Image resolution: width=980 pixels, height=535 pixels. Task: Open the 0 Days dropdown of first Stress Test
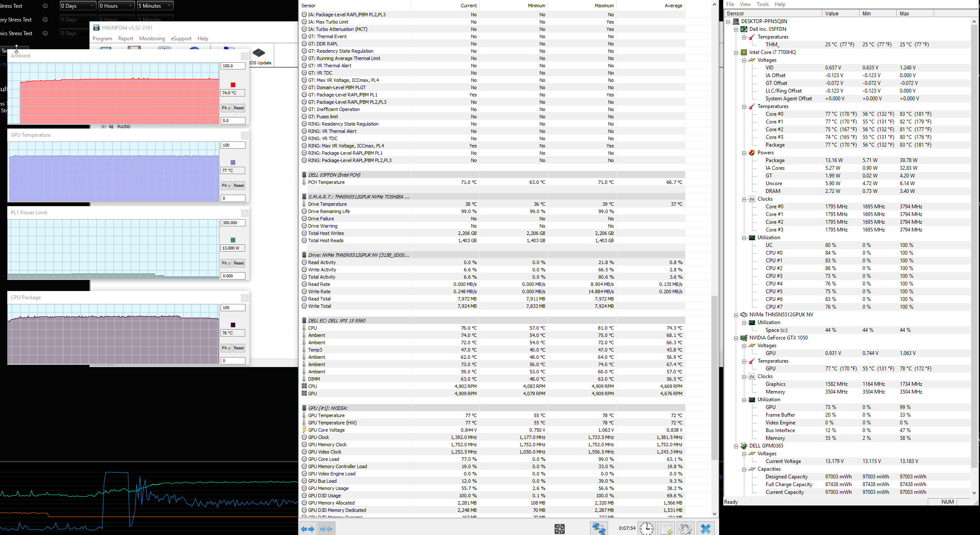click(78, 6)
